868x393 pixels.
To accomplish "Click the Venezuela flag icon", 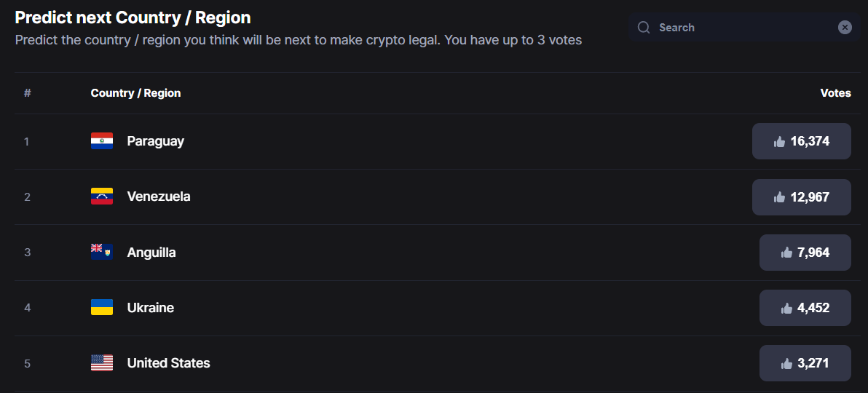I will click(102, 196).
